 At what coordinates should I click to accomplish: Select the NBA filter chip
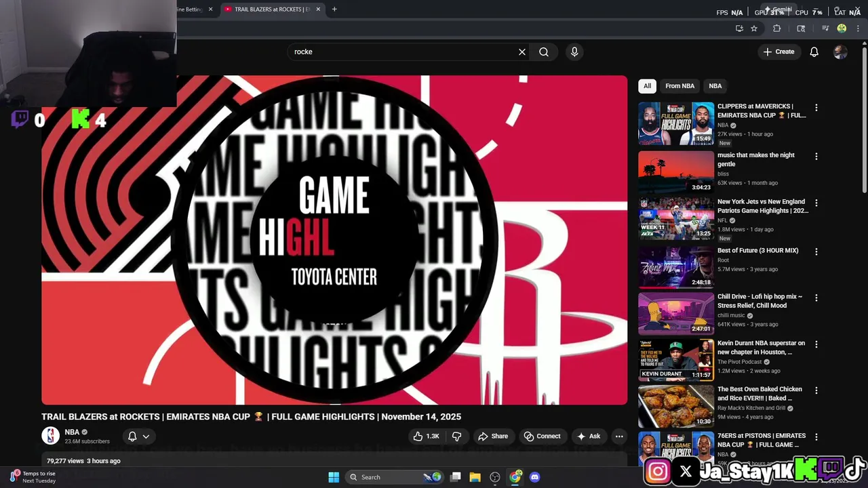tap(715, 86)
